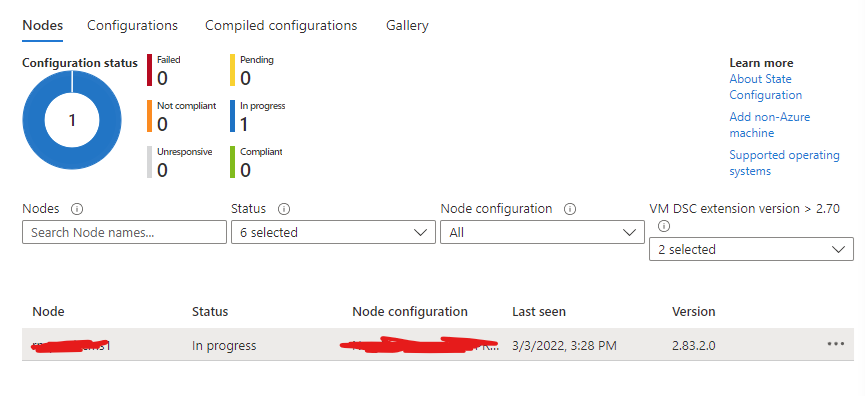Open the Compiled configurations tab
Screen dimensions: 865x396
point(281,25)
